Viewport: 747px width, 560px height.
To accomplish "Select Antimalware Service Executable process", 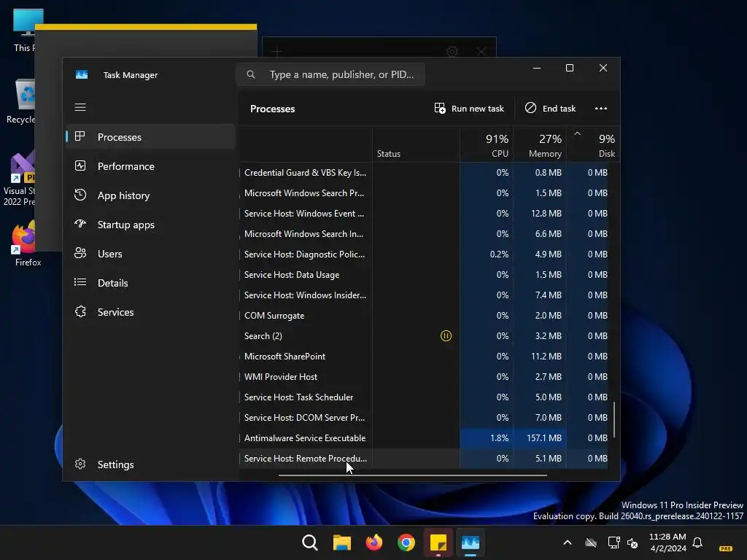I will click(x=423, y=438).
